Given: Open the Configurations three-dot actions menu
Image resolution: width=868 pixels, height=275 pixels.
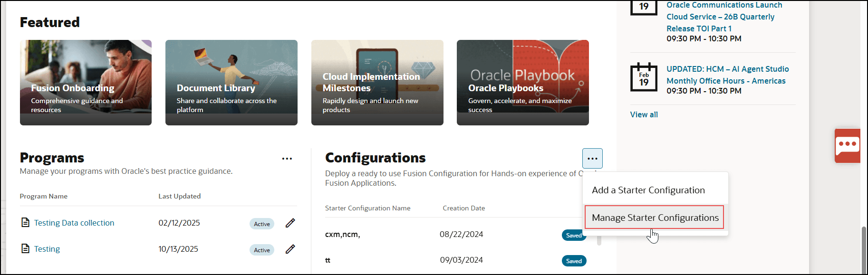Looking at the screenshot, I should click(x=592, y=159).
